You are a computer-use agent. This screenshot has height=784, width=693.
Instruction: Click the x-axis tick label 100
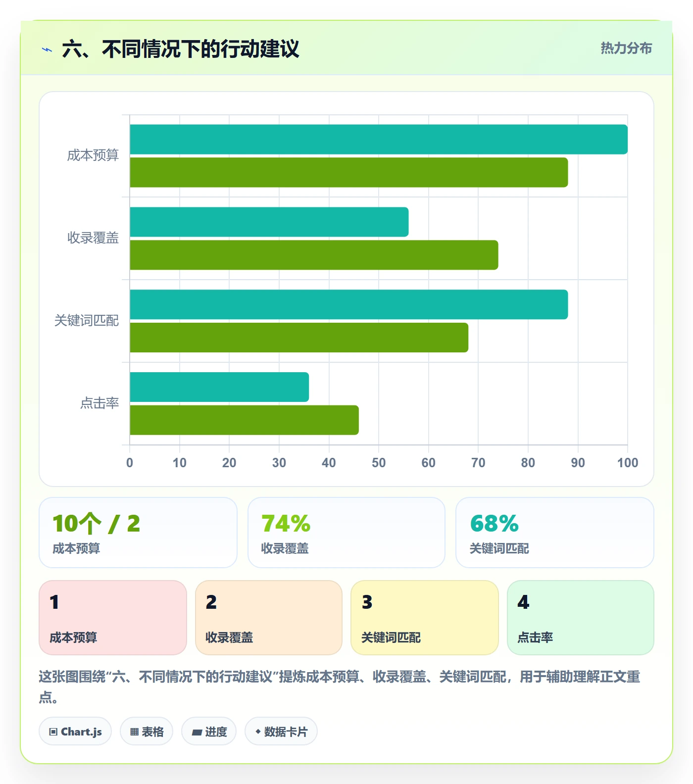pyautogui.click(x=628, y=463)
